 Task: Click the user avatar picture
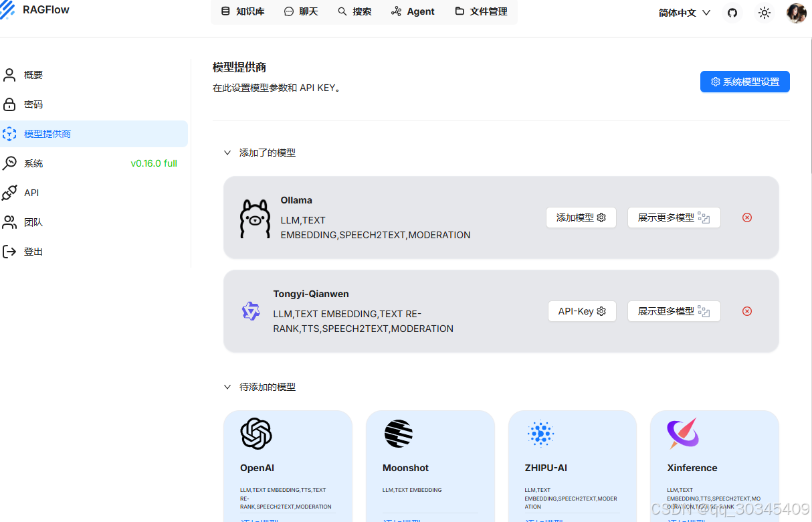tap(797, 13)
